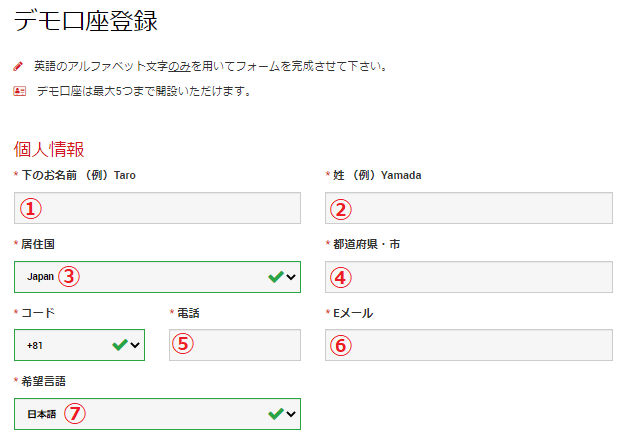Screen dimensions: 628x446
Task: Click the 希望言語 field label
Action: tap(43, 382)
